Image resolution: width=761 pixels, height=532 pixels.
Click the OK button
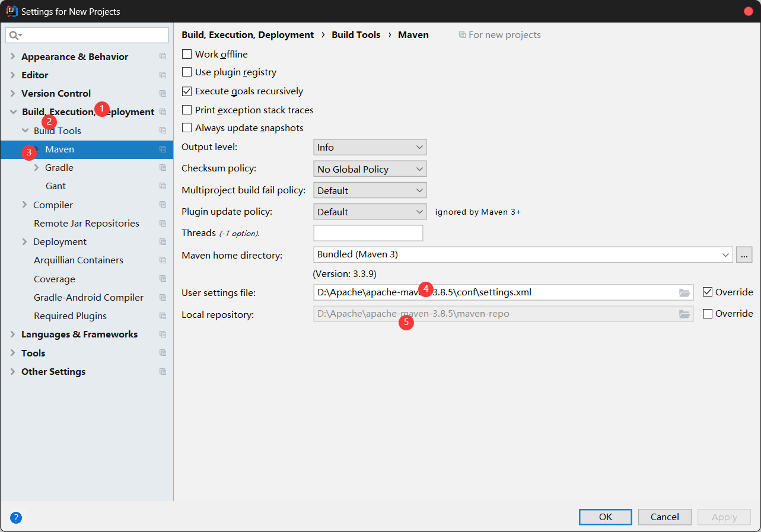pyautogui.click(x=606, y=517)
